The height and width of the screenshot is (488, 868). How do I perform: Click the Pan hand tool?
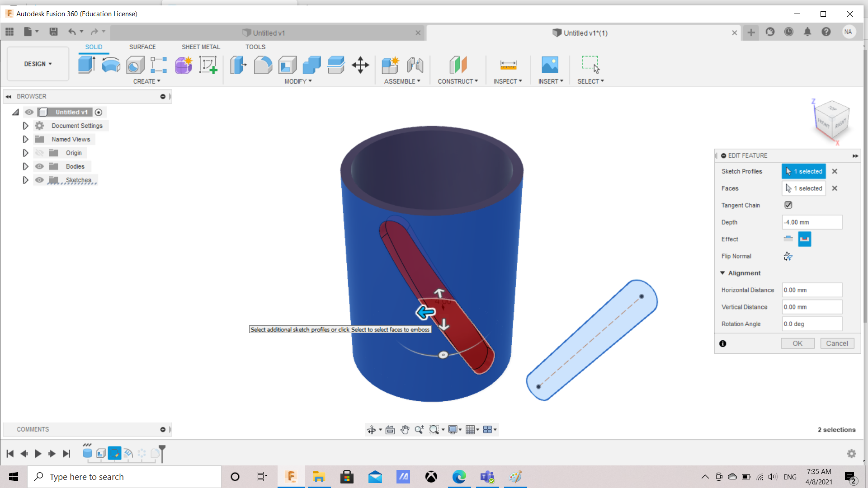[405, 430]
